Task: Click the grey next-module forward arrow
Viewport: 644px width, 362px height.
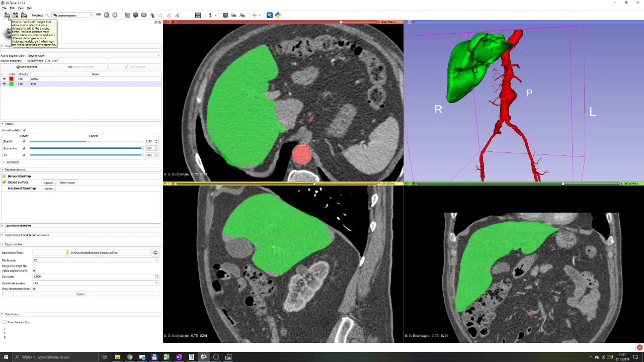Action: point(115,15)
